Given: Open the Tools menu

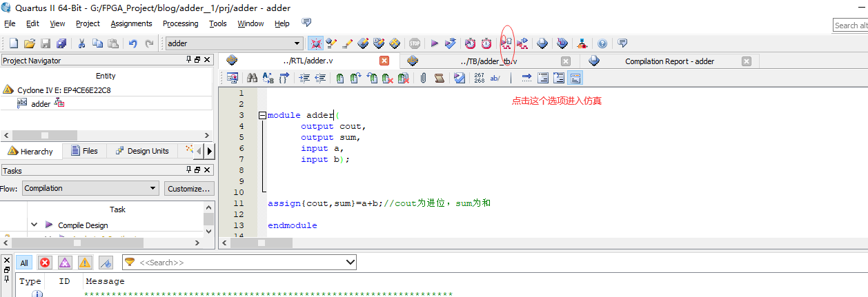Looking at the screenshot, I should click(x=218, y=23).
